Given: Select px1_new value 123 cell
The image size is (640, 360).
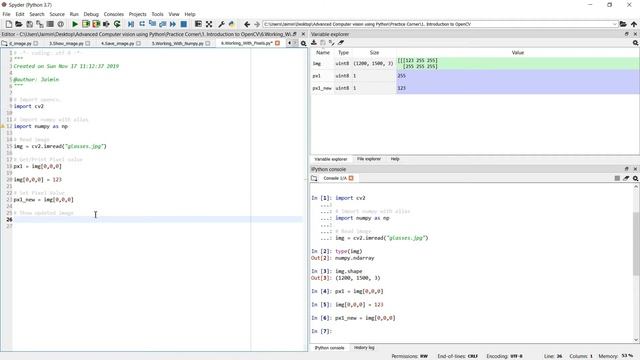Looking at the screenshot, I should coord(518,88).
